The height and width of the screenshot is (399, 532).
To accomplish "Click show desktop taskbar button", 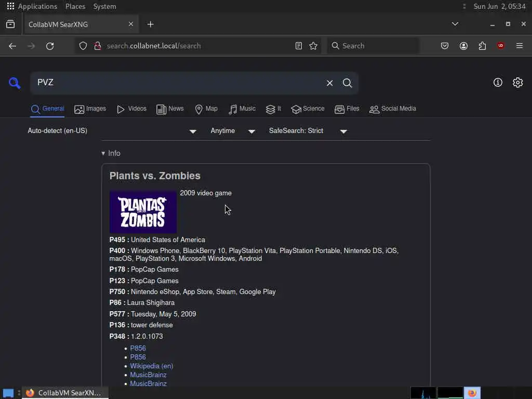I will [8, 393].
